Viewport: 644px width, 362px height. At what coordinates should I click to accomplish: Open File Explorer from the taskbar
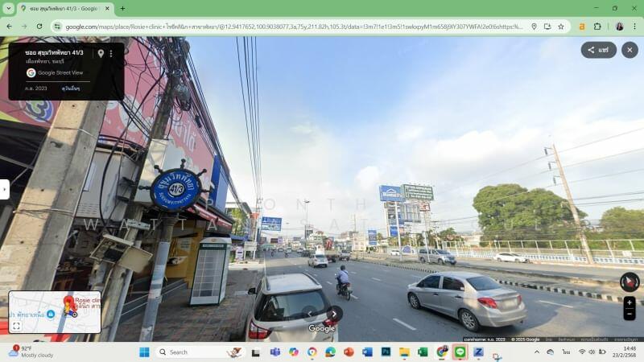pyautogui.click(x=404, y=352)
